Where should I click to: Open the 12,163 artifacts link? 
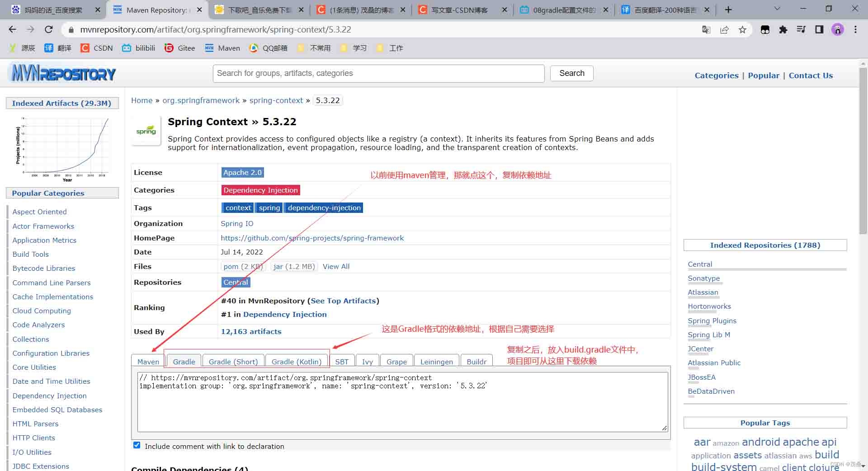click(251, 331)
